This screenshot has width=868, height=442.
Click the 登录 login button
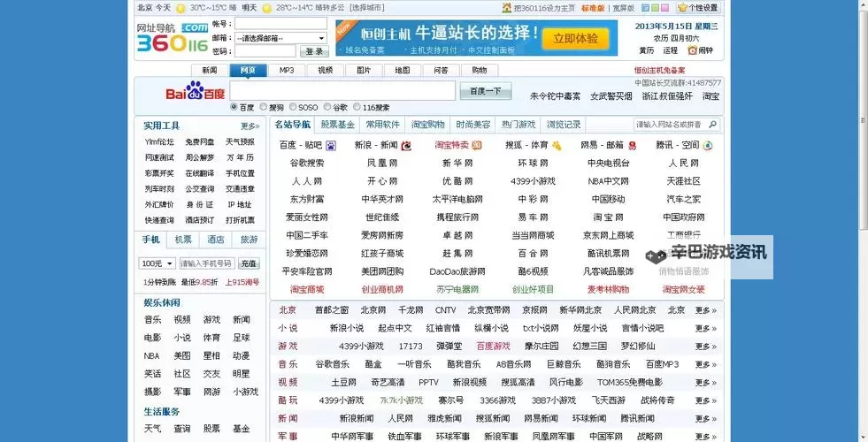point(314,51)
